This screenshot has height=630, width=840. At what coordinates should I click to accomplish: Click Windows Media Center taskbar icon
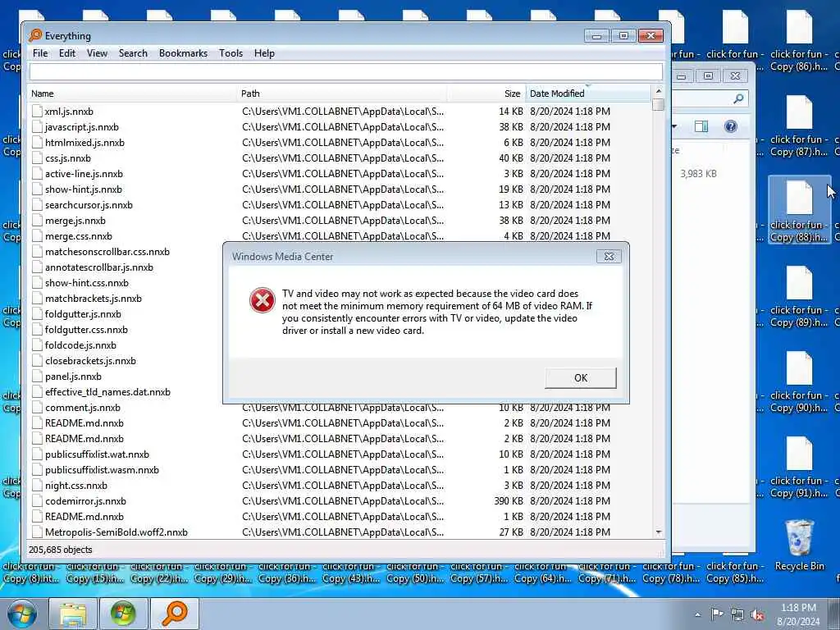click(123, 614)
